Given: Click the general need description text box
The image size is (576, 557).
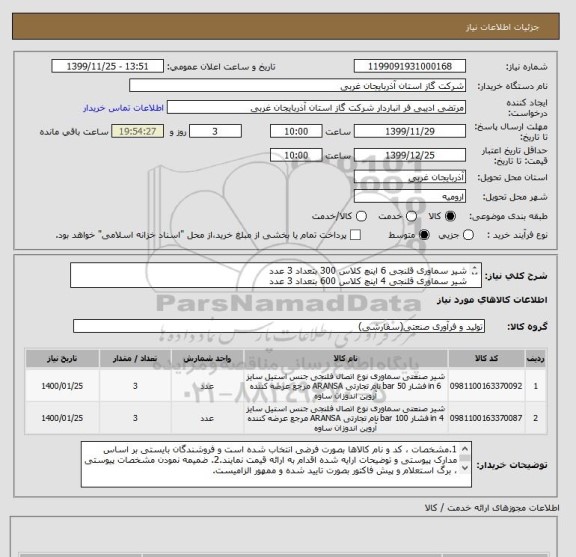Looking at the screenshot, I should pyautogui.click(x=276, y=275).
